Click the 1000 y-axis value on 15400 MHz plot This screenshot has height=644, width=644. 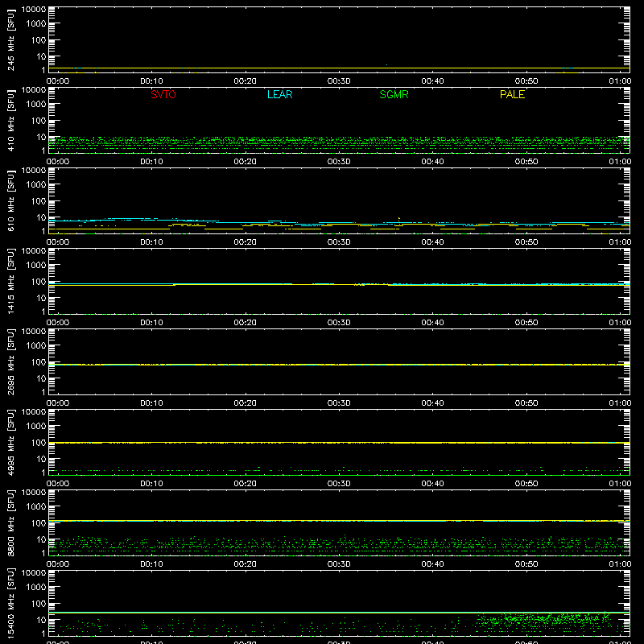pos(36,588)
